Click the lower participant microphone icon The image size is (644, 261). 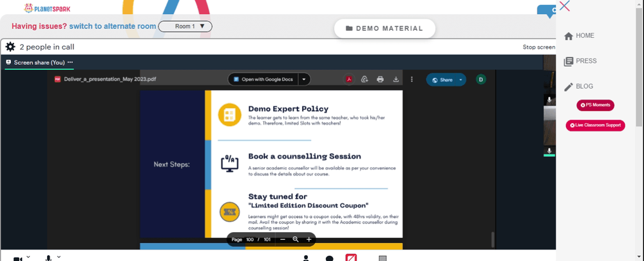point(549,151)
